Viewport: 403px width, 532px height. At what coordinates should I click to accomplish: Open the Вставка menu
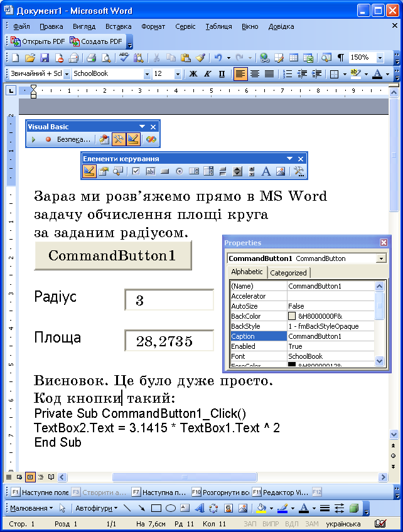(x=118, y=26)
